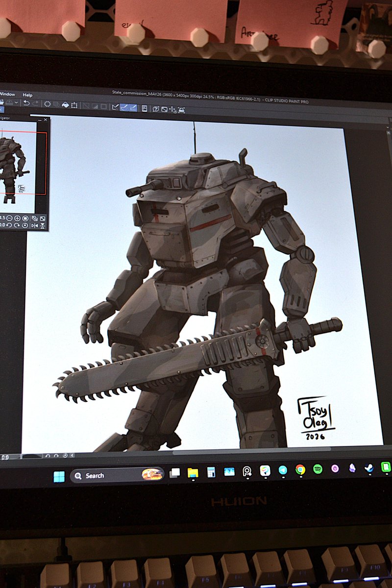This screenshot has width=392, height=588.
Task: Click the Invert selected area icon
Action: pos(95,106)
